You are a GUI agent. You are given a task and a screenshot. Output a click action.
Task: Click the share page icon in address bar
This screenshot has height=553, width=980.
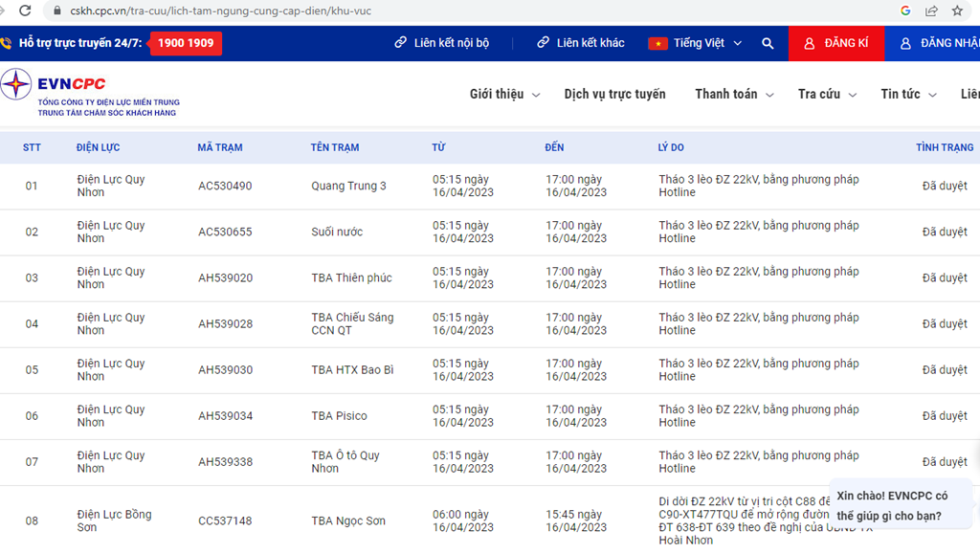click(931, 11)
